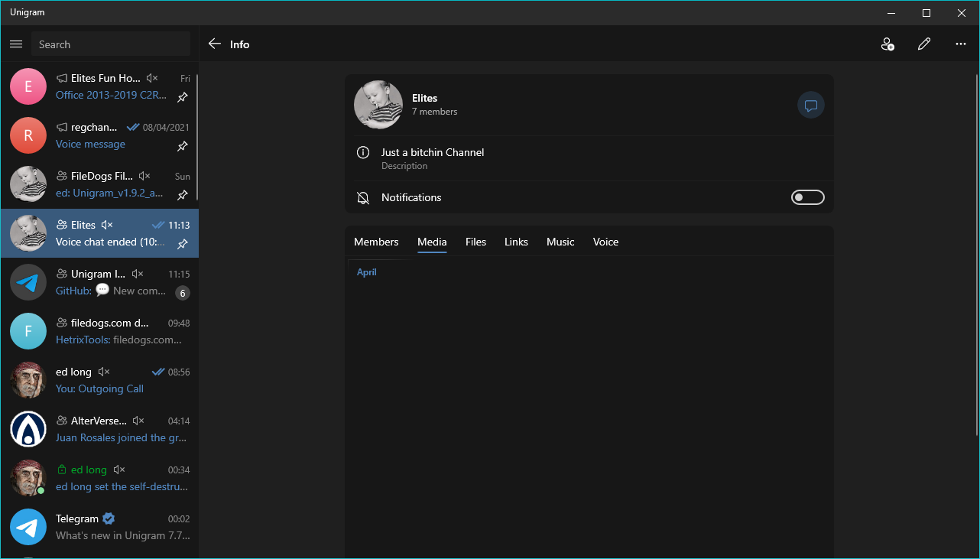Open the Files tab
980x559 pixels.
pyautogui.click(x=475, y=242)
